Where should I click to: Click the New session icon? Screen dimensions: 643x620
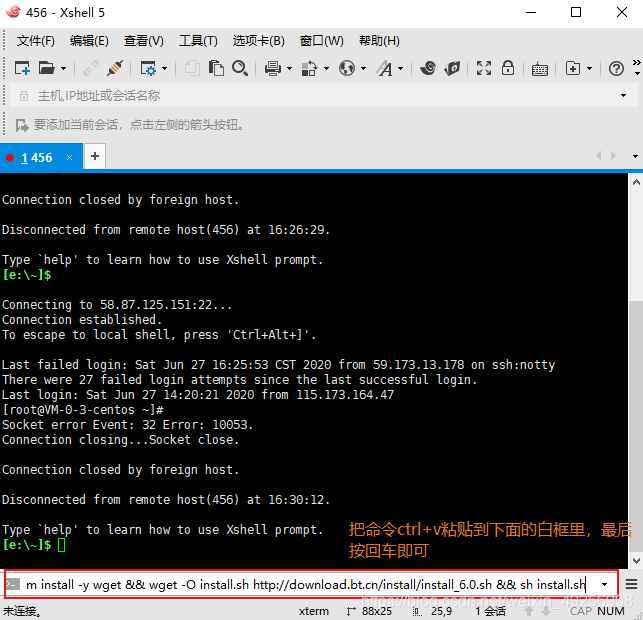(x=22, y=68)
